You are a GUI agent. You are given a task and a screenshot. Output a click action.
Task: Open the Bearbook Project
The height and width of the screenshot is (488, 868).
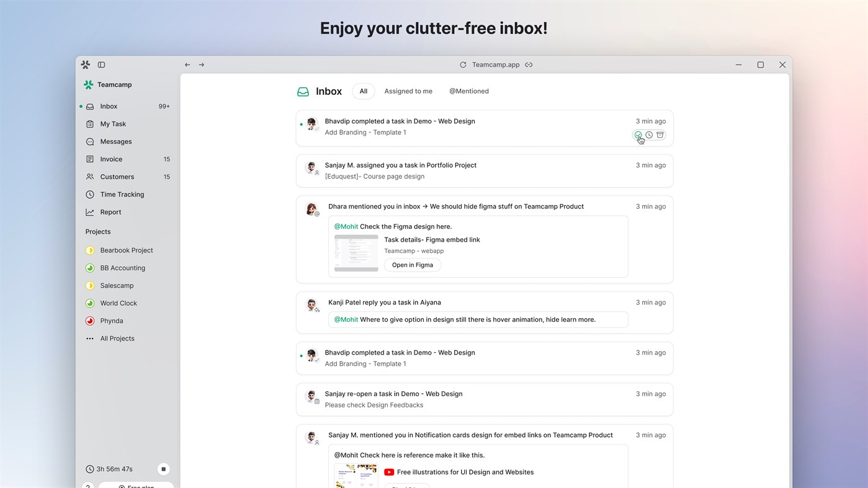(x=128, y=251)
